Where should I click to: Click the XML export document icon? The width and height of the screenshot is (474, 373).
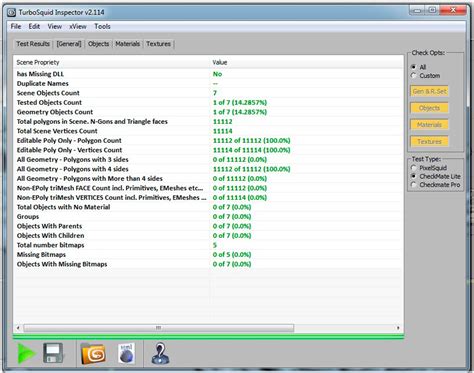click(127, 353)
